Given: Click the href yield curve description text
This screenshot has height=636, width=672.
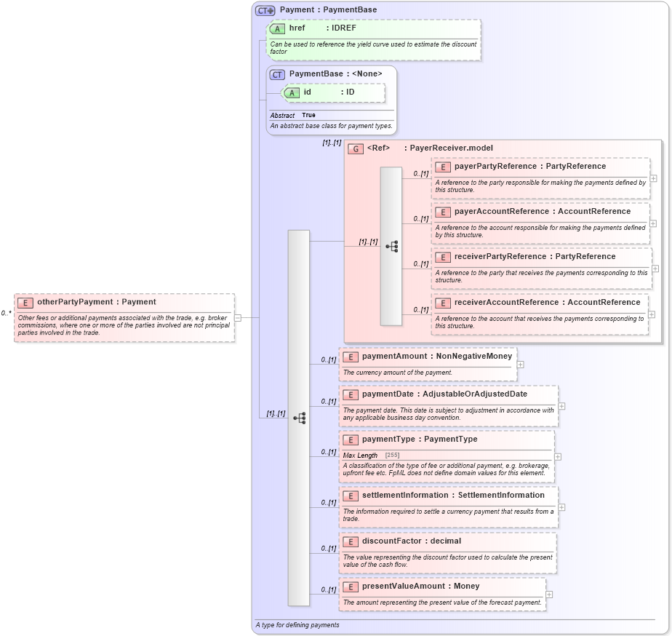Looking at the screenshot, I should (373, 48).
